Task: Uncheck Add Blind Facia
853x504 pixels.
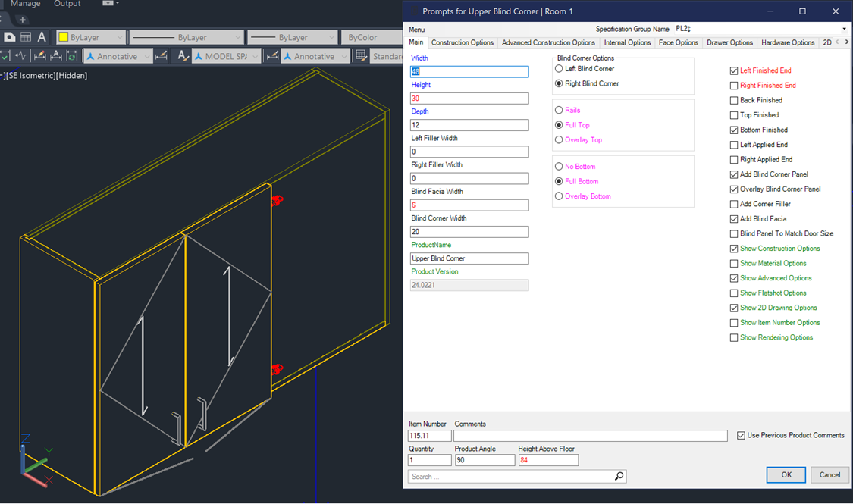Action: 733,219
